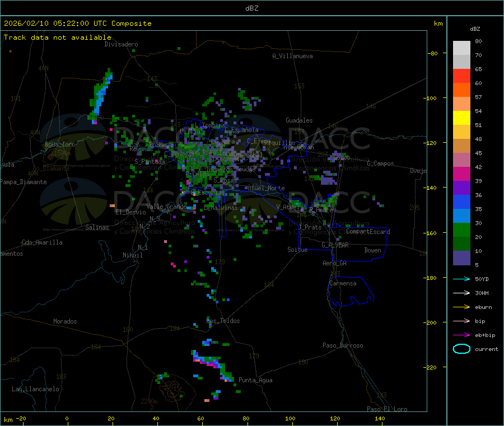
Task: Click the Los_Toldos map label
Action: coord(223,321)
